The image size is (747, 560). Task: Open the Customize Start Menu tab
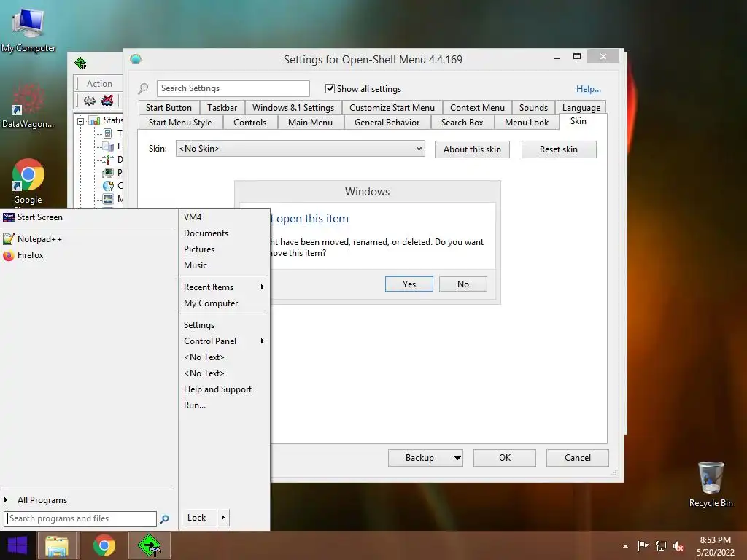click(x=392, y=108)
